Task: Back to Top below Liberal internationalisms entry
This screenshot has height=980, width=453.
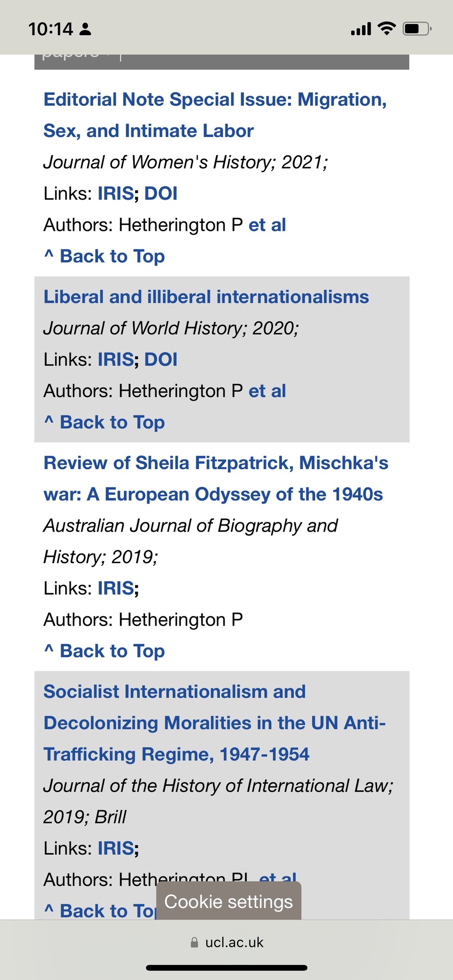Action: [104, 422]
